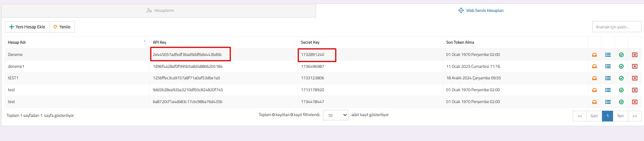Open blue list icon for secret key 1734418447
Viewport: 644px width, 141px height.
[608, 102]
